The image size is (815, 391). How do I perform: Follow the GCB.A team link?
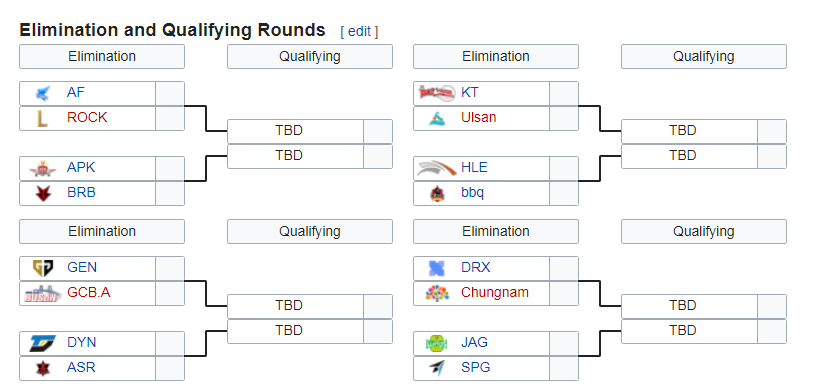[x=88, y=293]
